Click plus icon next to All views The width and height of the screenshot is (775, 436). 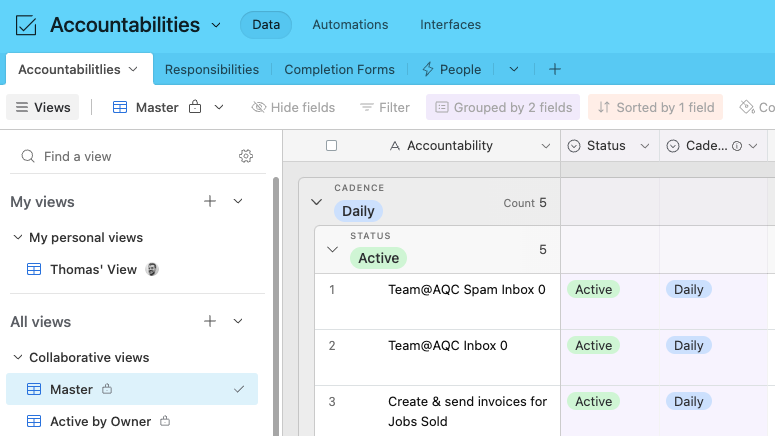point(210,321)
